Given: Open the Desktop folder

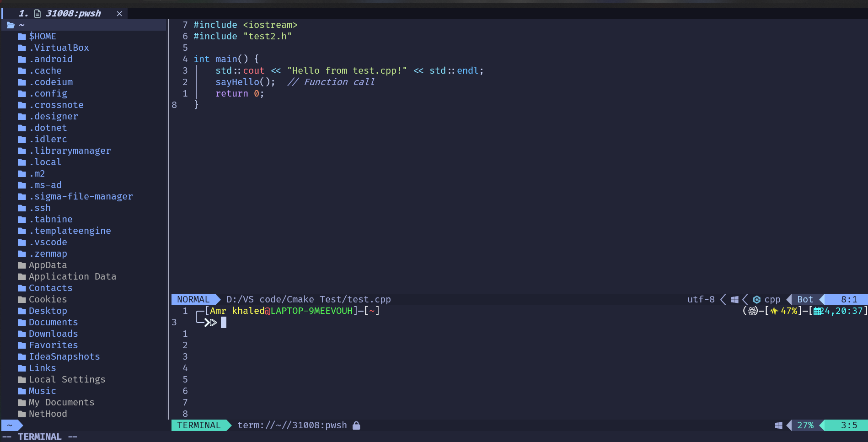Looking at the screenshot, I should pos(48,311).
